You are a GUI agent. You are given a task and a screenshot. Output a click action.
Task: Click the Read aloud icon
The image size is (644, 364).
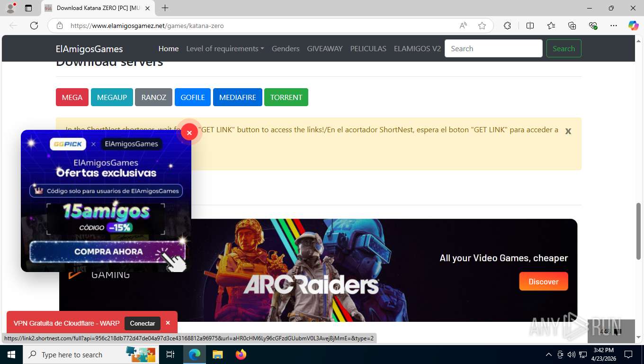(x=463, y=26)
